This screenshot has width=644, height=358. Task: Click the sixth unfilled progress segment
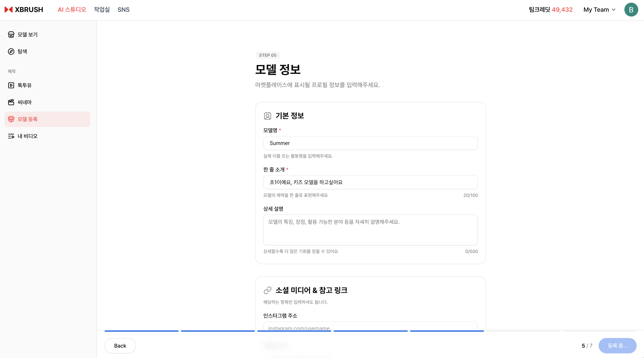[x=523, y=331]
